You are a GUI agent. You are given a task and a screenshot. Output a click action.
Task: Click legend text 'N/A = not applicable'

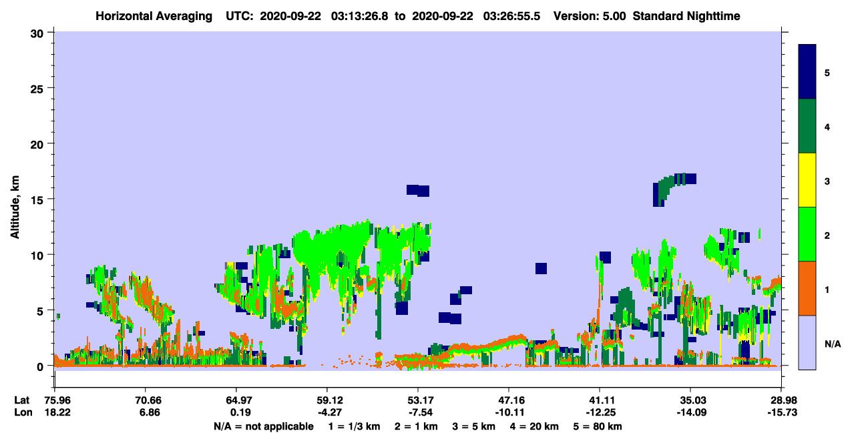(x=264, y=426)
